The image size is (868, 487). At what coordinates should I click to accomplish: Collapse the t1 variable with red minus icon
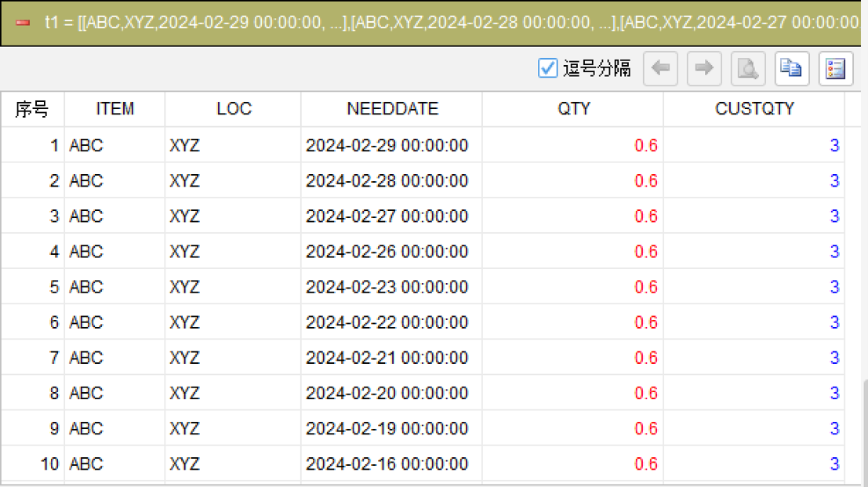[23, 23]
